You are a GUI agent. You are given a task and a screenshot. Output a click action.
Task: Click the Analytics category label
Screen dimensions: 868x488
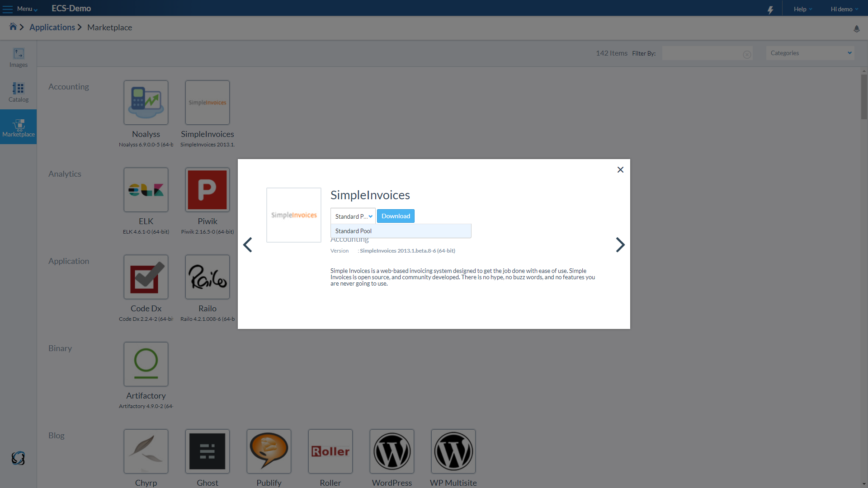tap(65, 174)
